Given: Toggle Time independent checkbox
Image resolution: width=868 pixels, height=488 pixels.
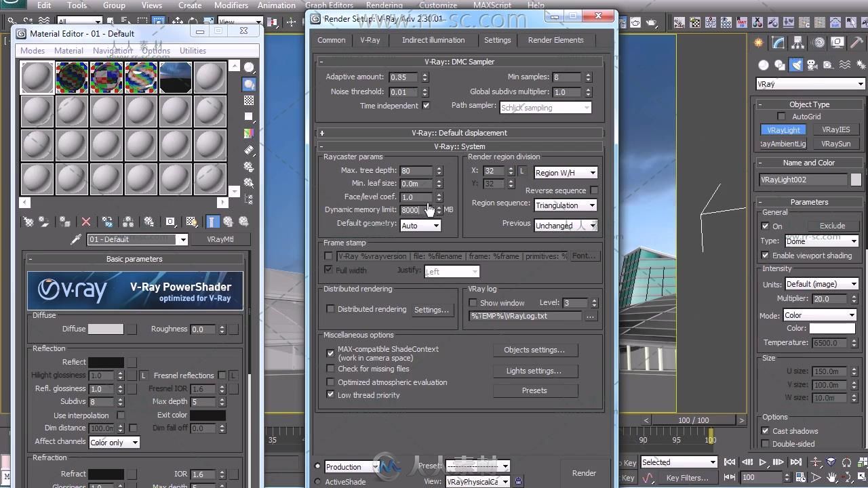Looking at the screenshot, I should [x=426, y=106].
